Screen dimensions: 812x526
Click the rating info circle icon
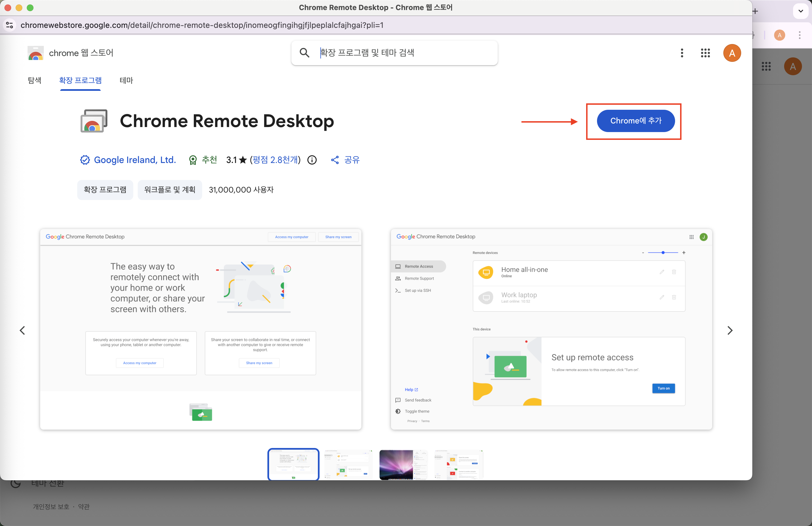click(x=312, y=160)
